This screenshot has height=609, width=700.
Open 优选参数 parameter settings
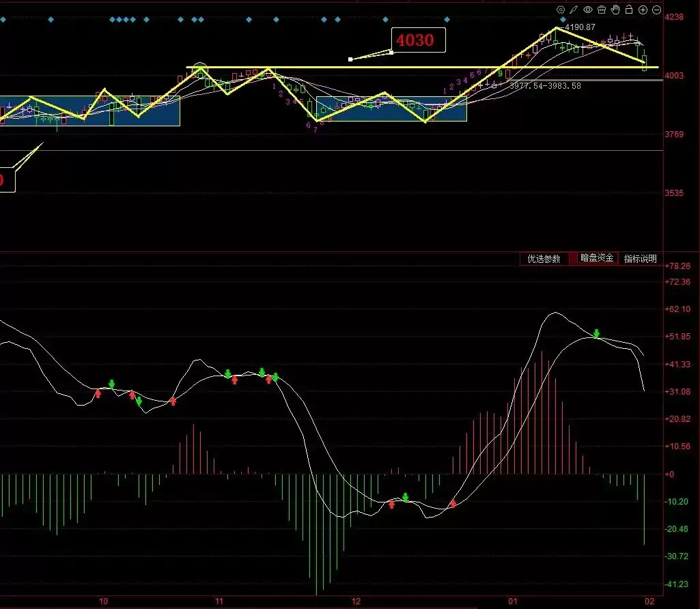(x=544, y=259)
